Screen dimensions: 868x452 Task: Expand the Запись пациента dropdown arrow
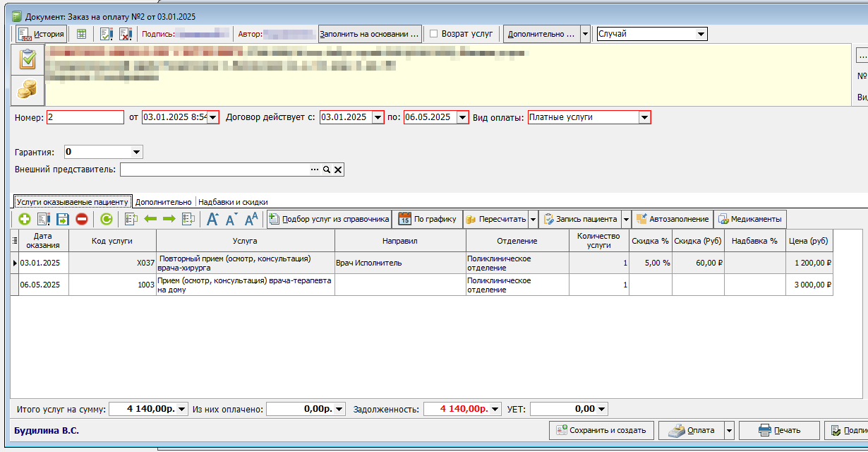[x=625, y=219]
